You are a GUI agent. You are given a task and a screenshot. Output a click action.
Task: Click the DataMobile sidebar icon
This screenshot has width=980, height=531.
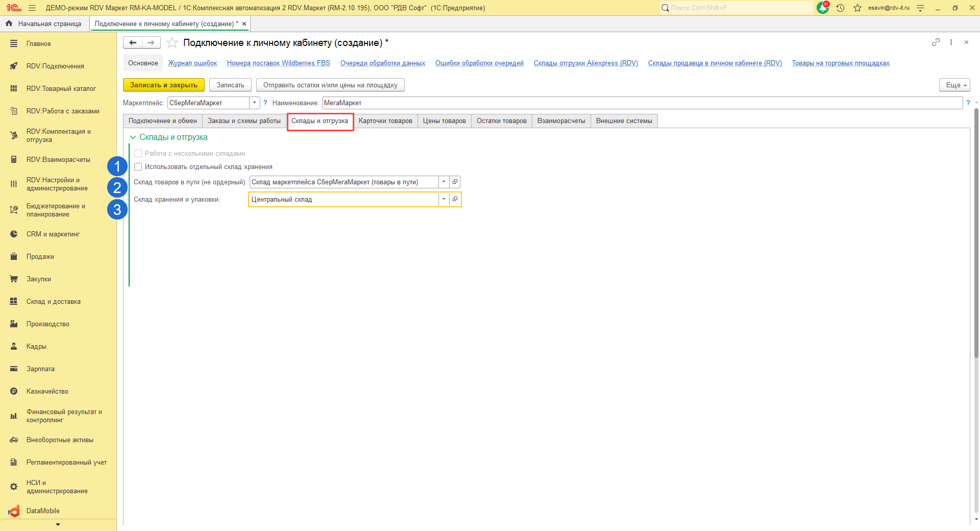pos(14,511)
